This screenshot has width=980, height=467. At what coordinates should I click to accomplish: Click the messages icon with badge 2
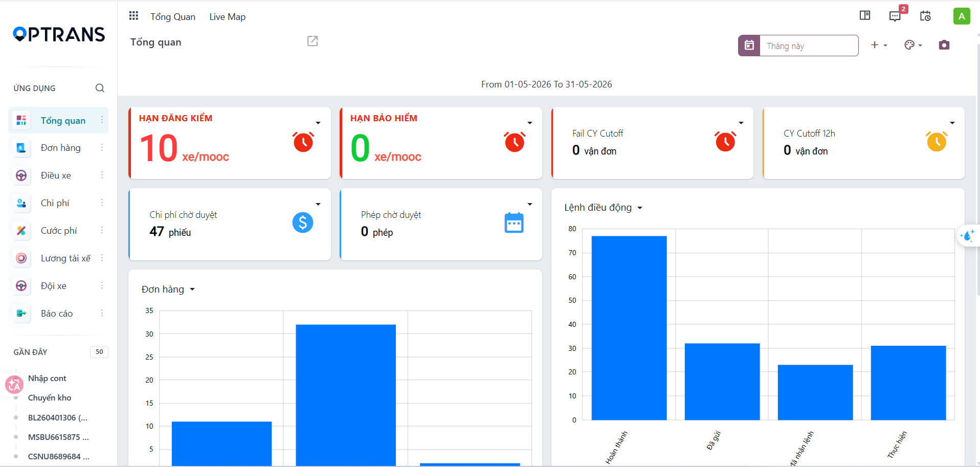click(896, 15)
